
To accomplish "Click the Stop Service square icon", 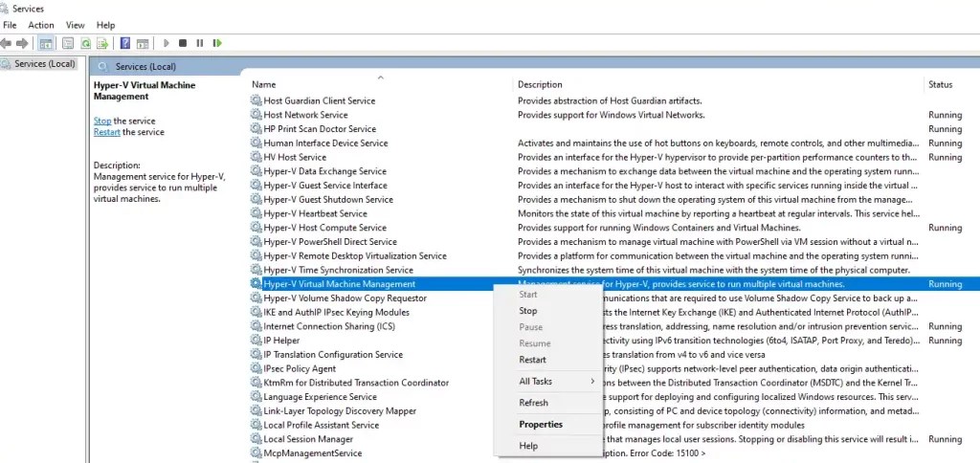I will pos(183,43).
